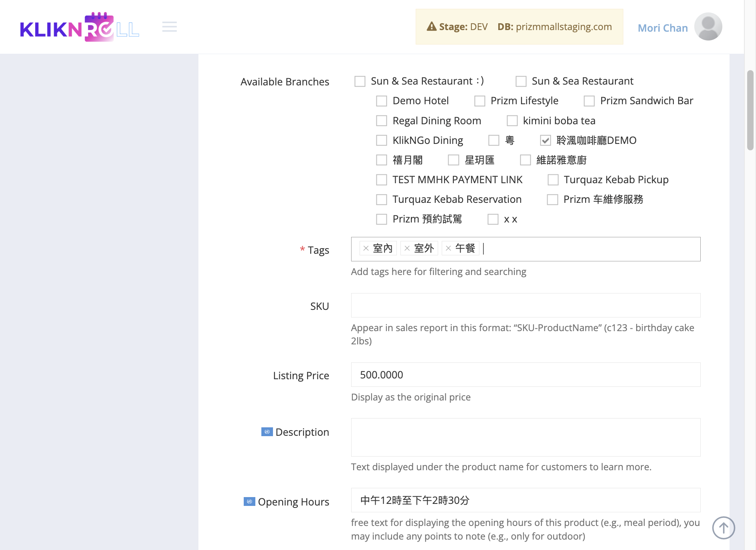This screenshot has width=756, height=550.
Task: Click the page vertical scrollbar thumb
Action: 750,110
